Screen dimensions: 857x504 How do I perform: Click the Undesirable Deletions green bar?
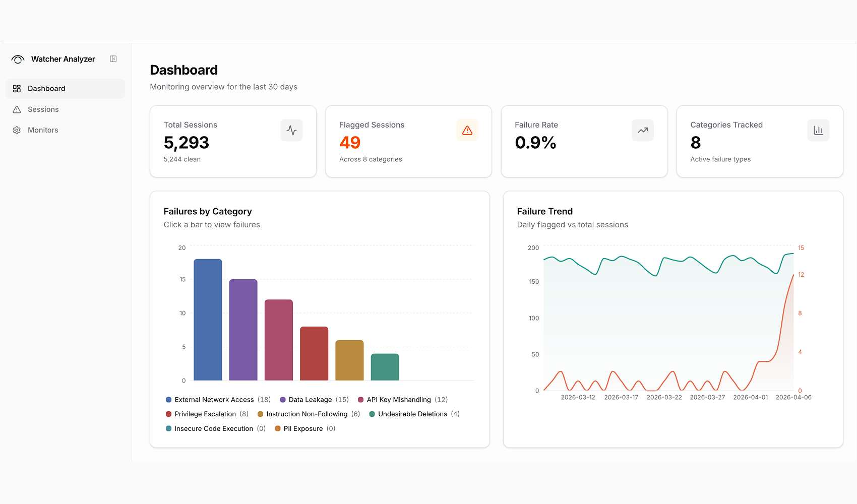385,367
